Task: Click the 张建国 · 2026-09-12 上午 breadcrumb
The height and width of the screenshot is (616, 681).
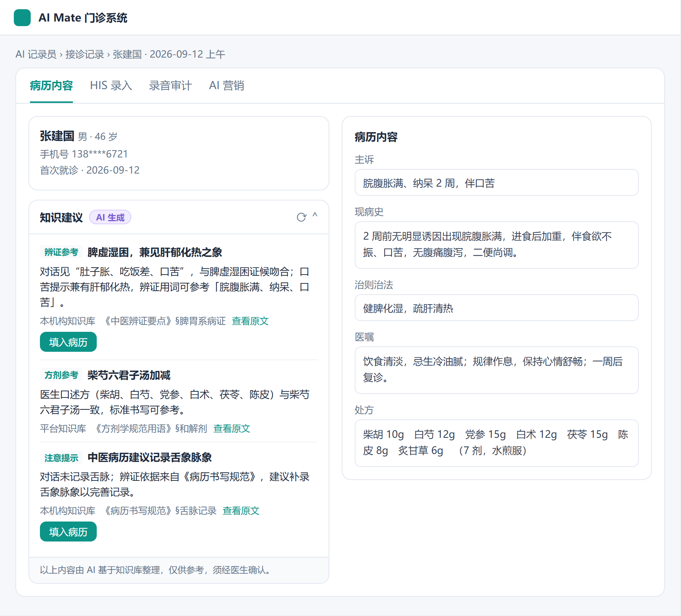Action: (x=169, y=54)
